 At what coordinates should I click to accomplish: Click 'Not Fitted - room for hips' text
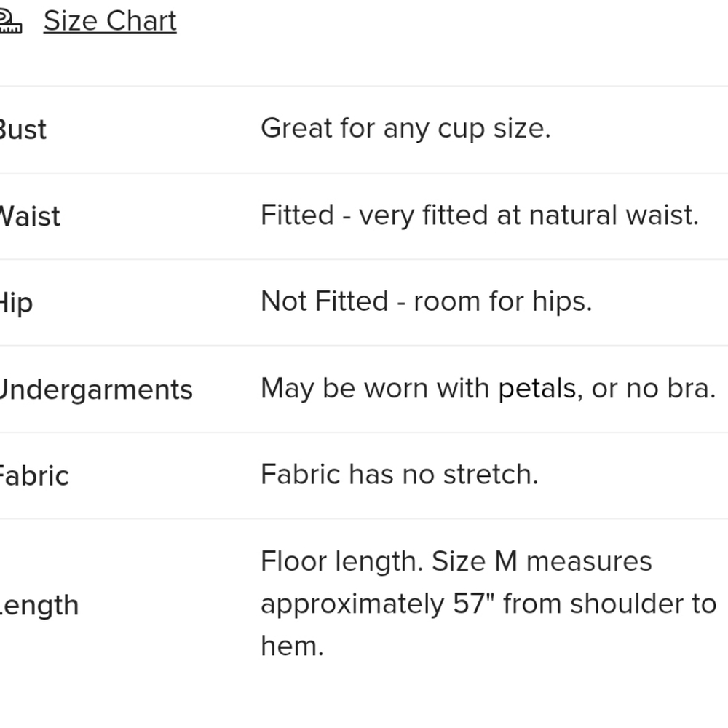tap(426, 301)
